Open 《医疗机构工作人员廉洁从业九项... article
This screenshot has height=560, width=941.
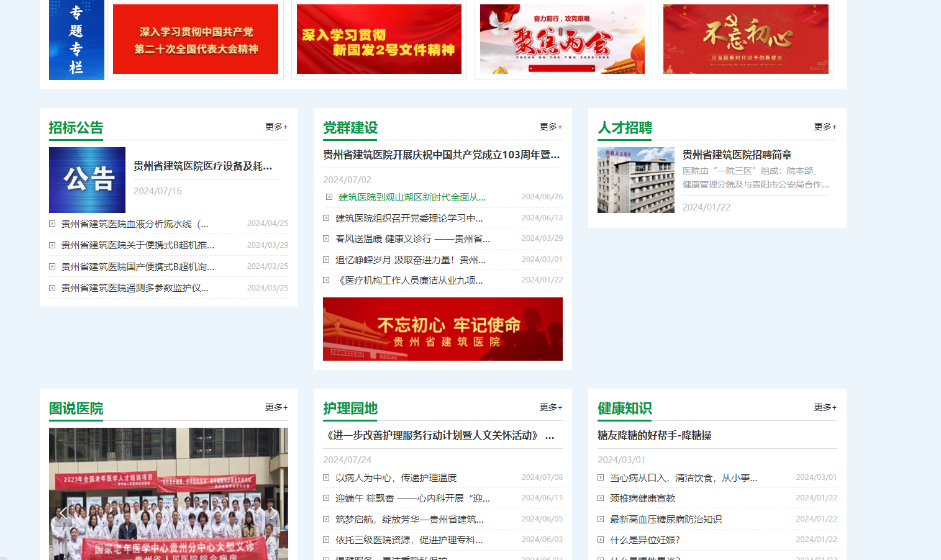(x=409, y=281)
